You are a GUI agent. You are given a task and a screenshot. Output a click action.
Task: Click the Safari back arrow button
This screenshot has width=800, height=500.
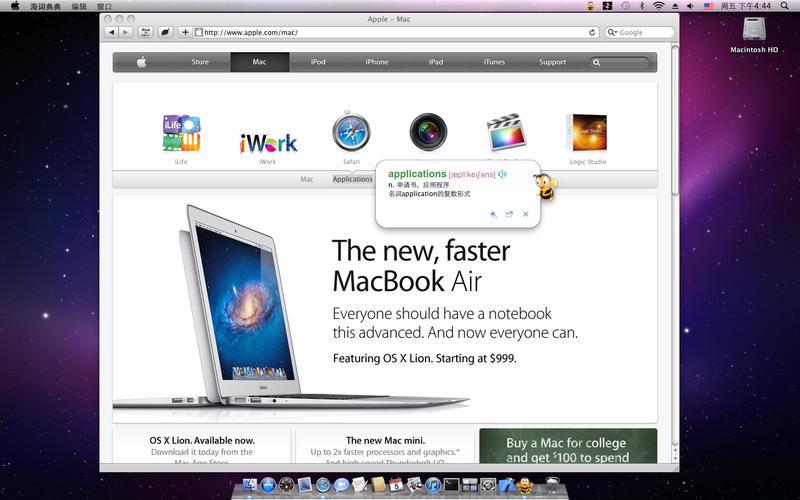[x=112, y=32]
